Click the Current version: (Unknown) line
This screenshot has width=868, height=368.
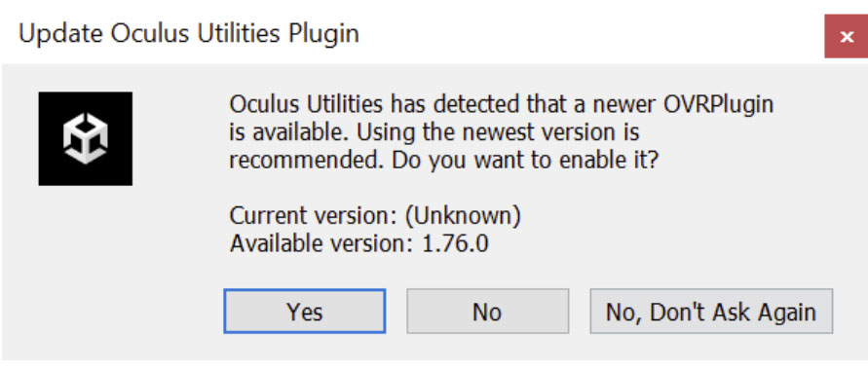tap(375, 216)
